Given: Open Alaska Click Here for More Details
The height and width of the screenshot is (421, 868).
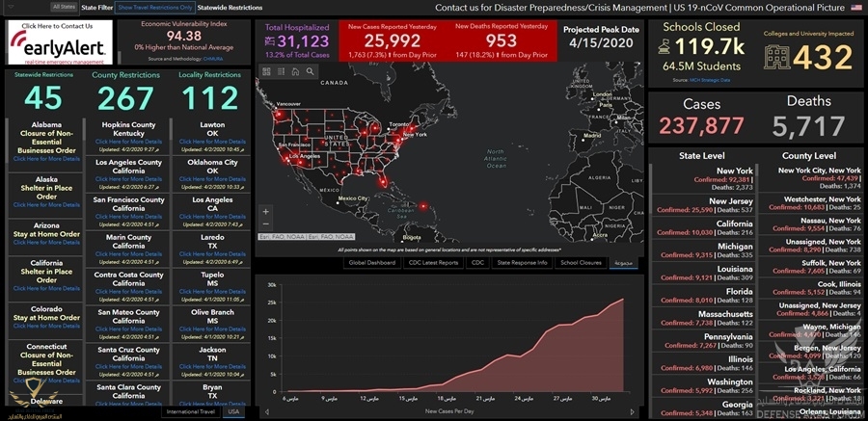Looking at the screenshot, I should 46,204.
